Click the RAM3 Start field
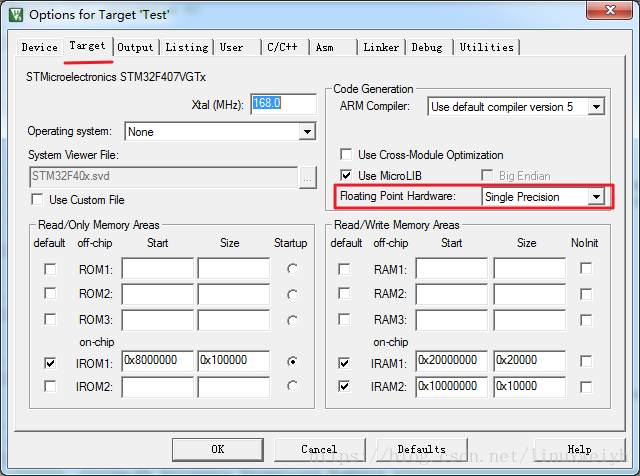The height and width of the screenshot is (476, 640). pos(452,320)
